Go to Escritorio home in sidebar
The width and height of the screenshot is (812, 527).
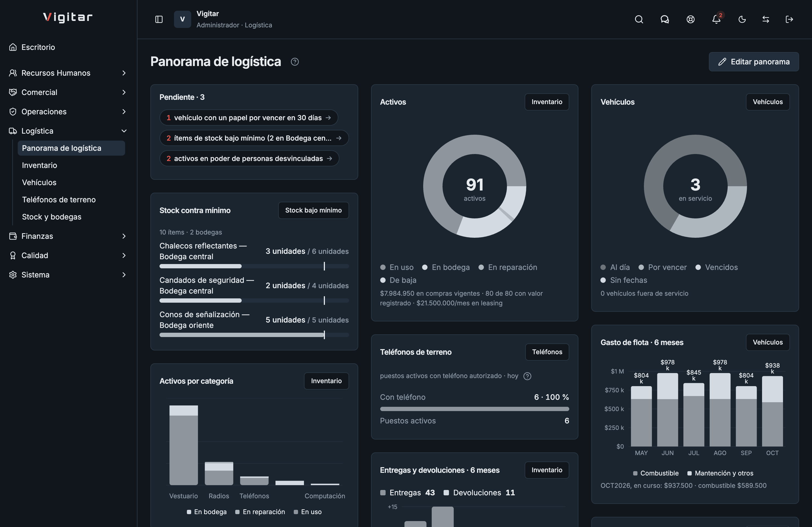(68, 47)
